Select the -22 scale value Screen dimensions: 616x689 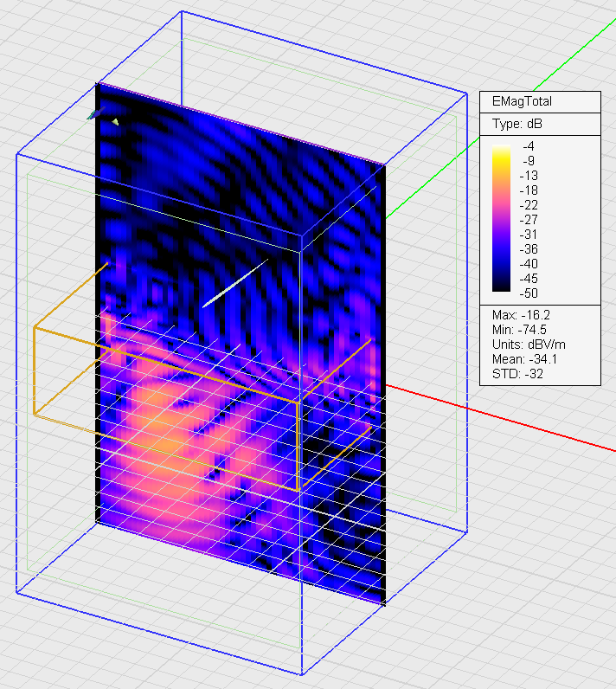[x=528, y=205]
